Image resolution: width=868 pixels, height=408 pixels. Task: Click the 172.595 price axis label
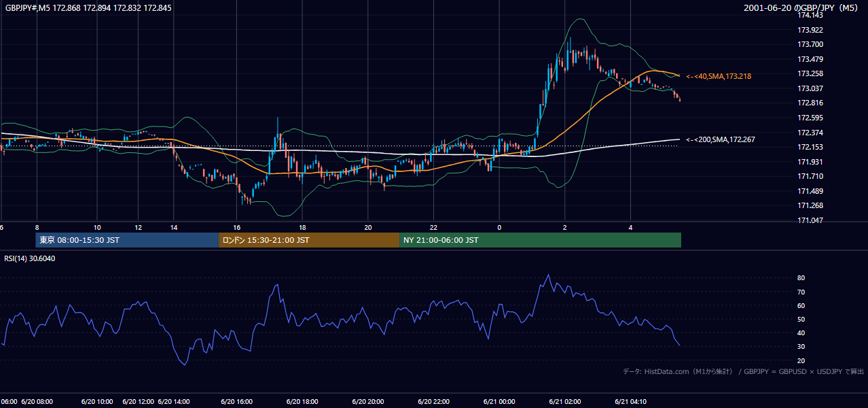tap(810, 118)
